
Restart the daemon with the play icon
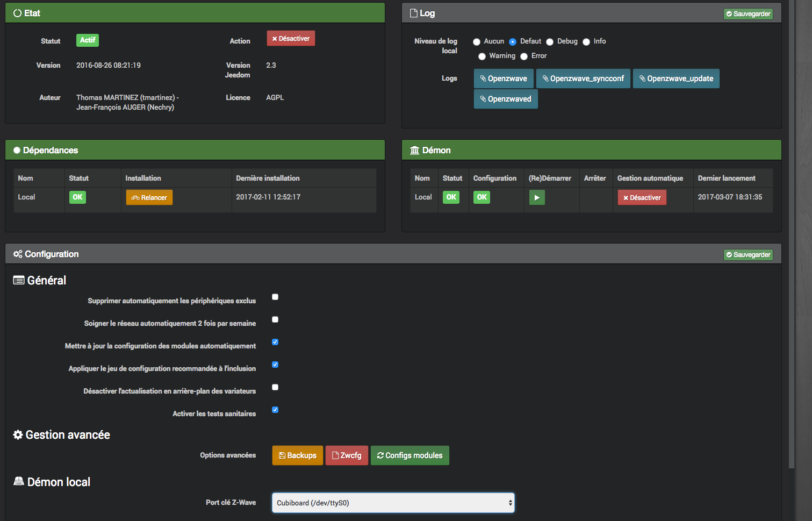click(537, 198)
